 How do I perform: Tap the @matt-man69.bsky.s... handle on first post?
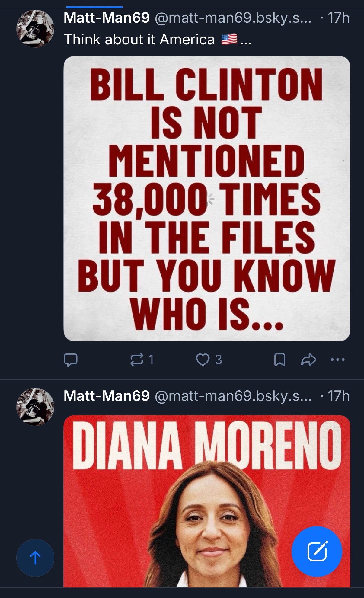pos(233,18)
